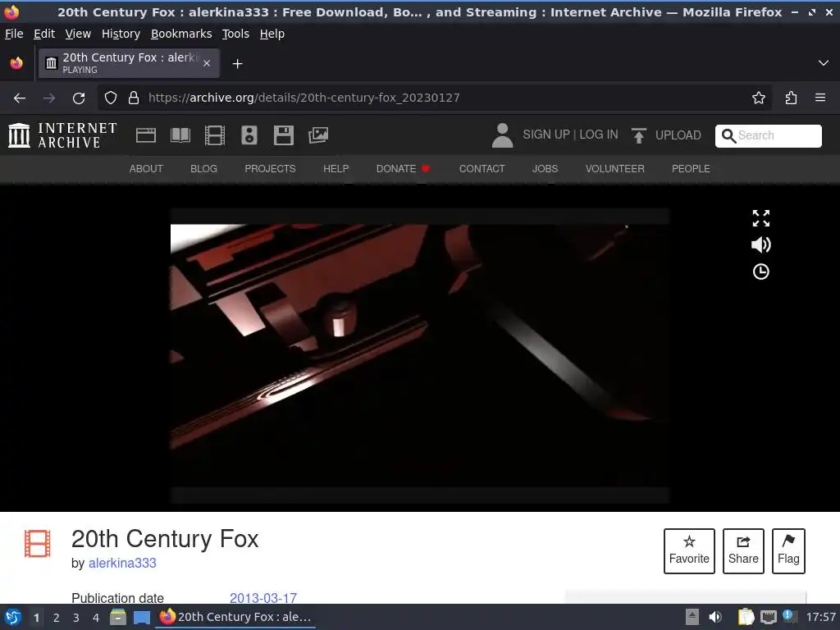The image size is (840, 630).
Task: Expand the list all tabs chevron
Action: click(x=824, y=63)
